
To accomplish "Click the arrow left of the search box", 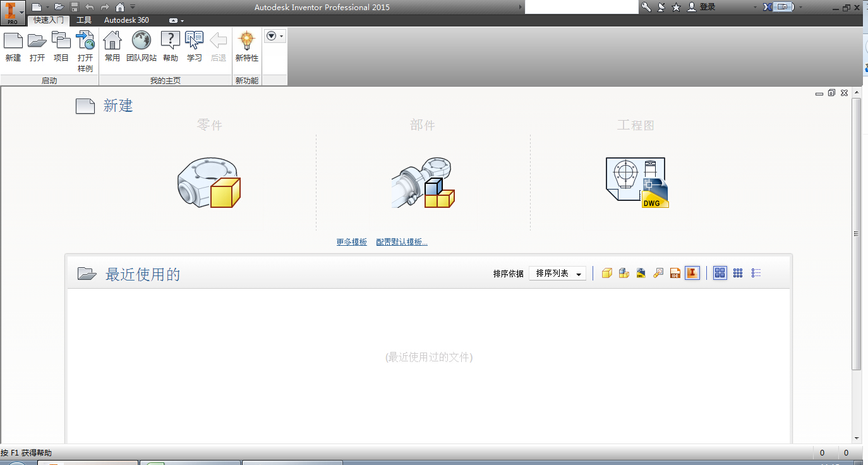I will pos(521,7).
